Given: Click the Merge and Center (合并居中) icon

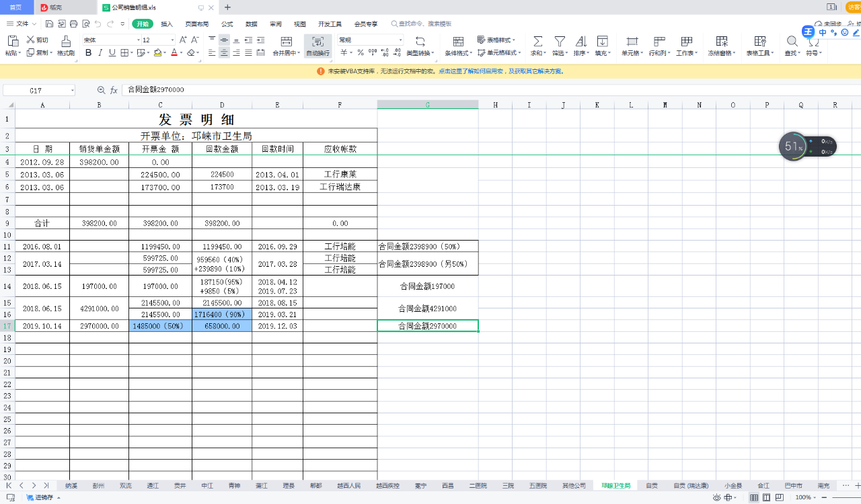Looking at the screenshot, I should pyautogui.click(x=286, y=42).
